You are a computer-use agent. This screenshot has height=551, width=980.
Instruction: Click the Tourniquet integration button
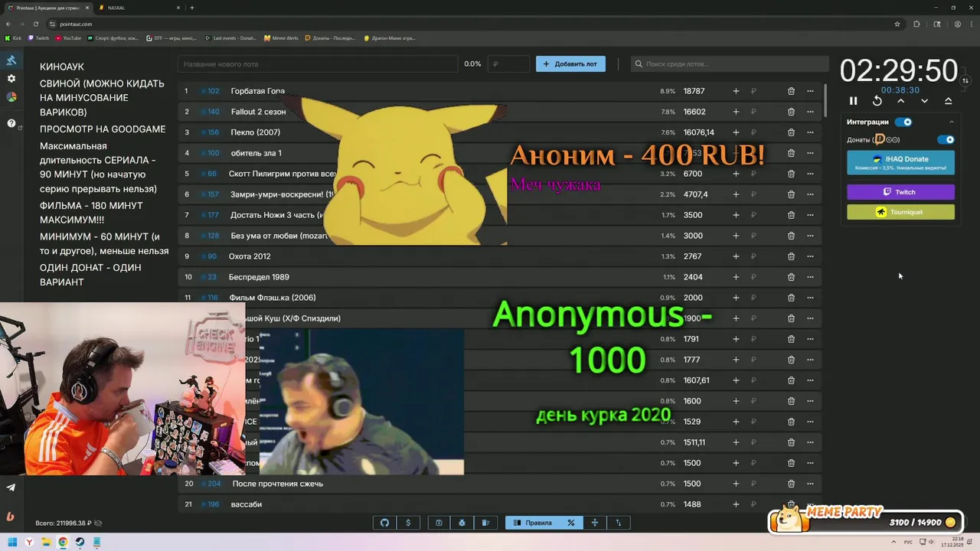click(x=901, y=212)
